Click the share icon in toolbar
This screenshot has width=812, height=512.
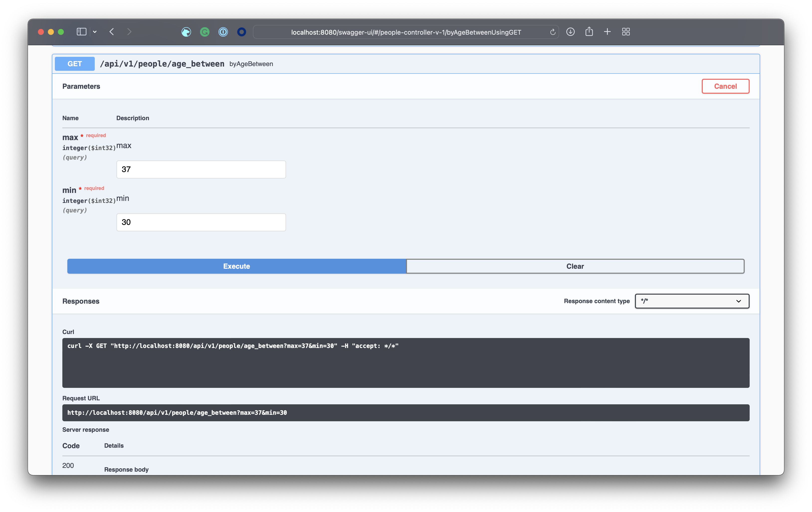(x=589, y=32)
